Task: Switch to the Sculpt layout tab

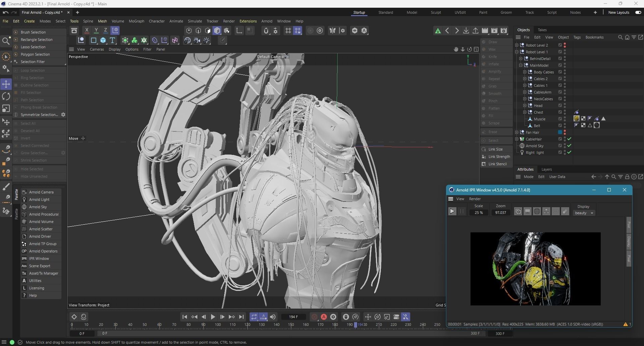Action: click(x=436, y=12)
